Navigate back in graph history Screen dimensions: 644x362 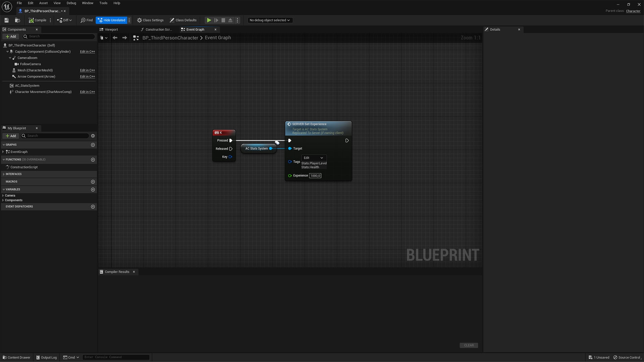115,38
